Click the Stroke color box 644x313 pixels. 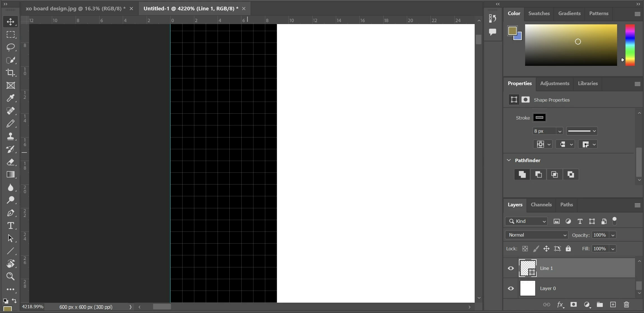pos(539,118)
